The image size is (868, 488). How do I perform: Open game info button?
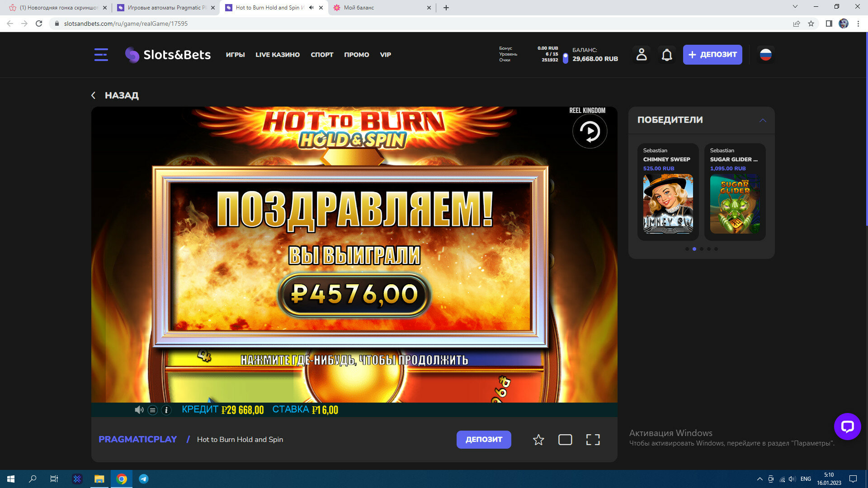(x=166, y=410)
